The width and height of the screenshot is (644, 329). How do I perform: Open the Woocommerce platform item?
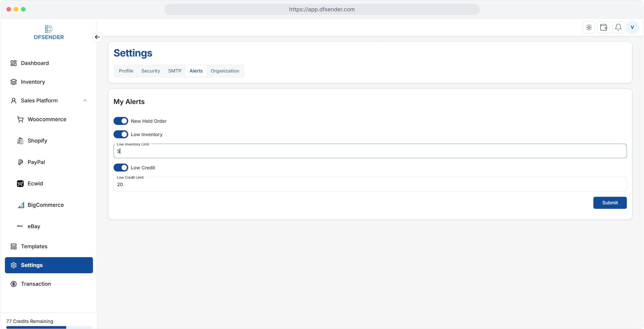point(47,119)
